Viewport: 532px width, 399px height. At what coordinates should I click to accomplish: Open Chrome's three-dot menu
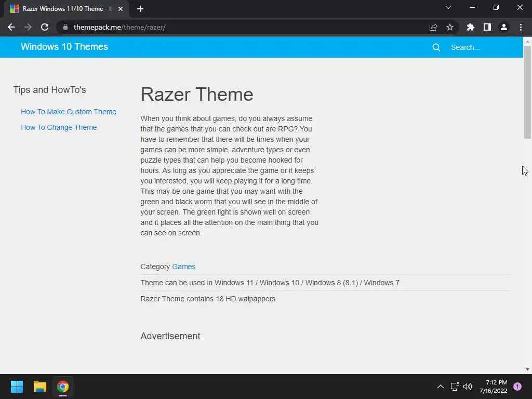(x=521, y=27)
